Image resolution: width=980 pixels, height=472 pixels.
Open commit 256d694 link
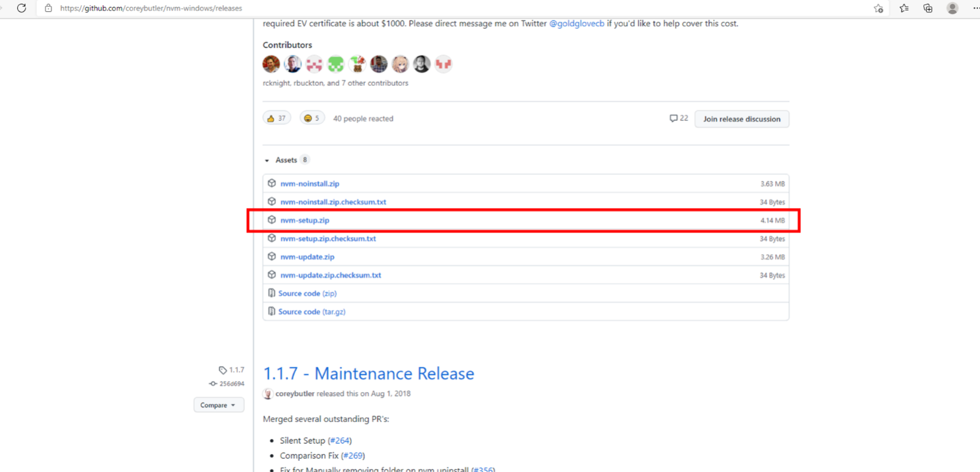pyautogui.click(x=226, y=384)
